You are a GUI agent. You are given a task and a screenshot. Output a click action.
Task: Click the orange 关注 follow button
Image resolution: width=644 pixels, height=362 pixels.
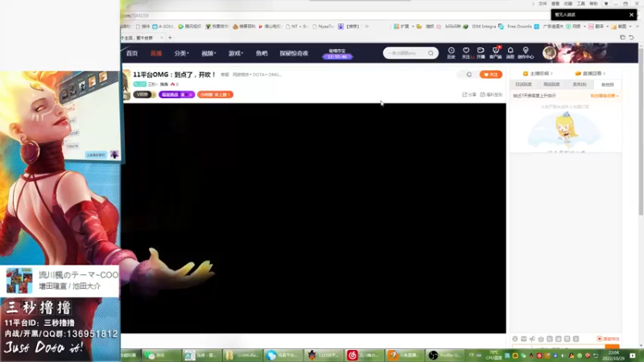tap(491, 75)
